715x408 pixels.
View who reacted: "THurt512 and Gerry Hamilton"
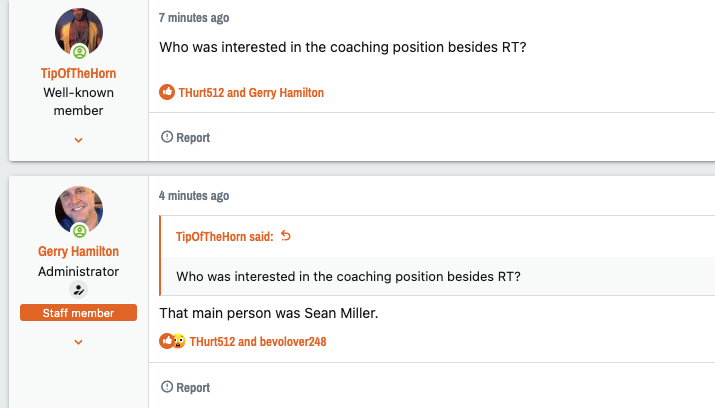coord(251,92)
